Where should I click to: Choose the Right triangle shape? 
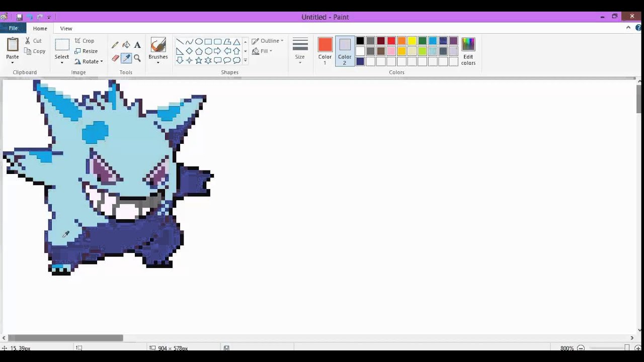[x=180, y=51]
